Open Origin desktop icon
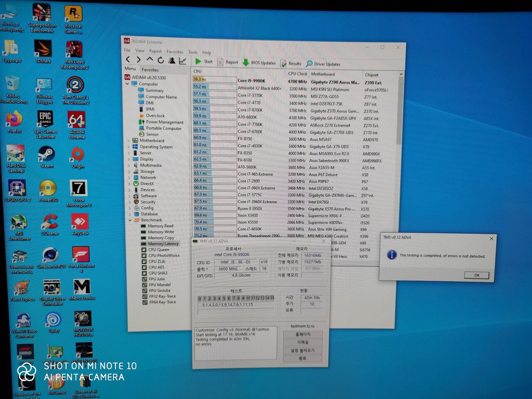The height and width of the screenshot is (399, 532). (x=78, y=158)
